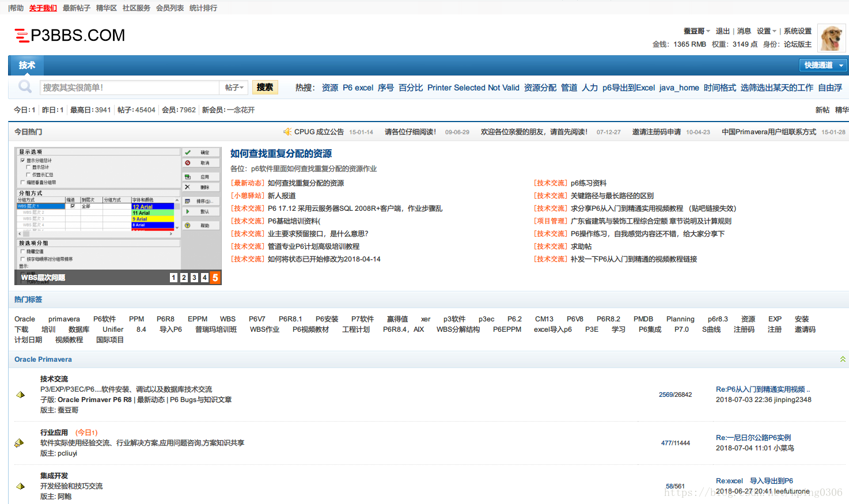The width and height of the screenshot is (849, 504).
Task: Open the 帖子 search type dropdown
Action: tap(234, 88)
